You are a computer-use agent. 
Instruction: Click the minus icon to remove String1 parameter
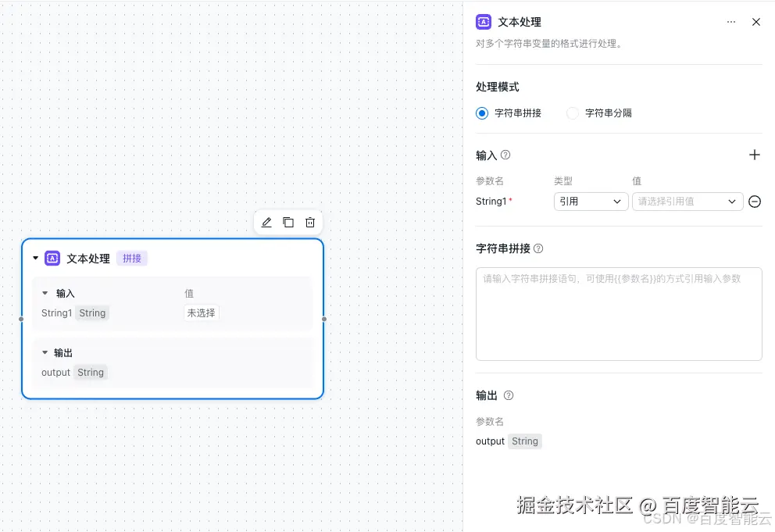click(x=755, y=202)
